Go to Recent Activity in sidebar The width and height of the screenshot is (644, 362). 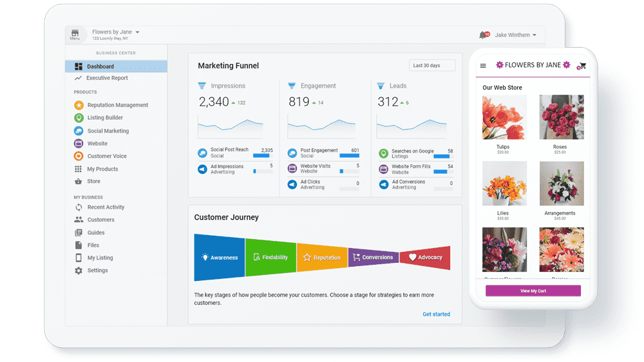click(x=106, y=207)
